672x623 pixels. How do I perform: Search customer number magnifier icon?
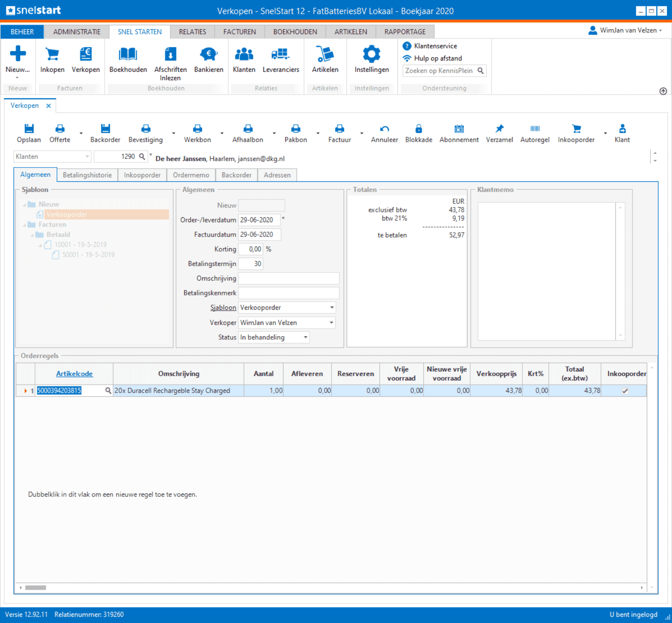(x=142, y=156)
